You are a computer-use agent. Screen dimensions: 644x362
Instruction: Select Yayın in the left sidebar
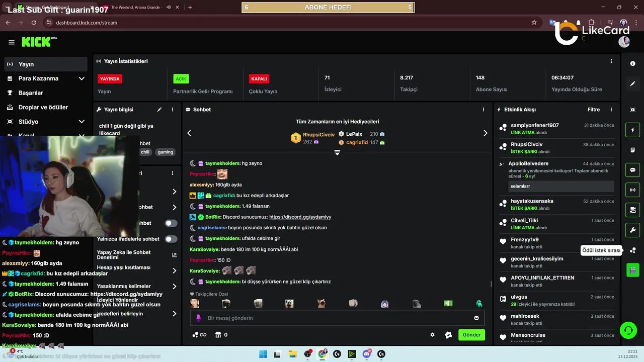46,64
